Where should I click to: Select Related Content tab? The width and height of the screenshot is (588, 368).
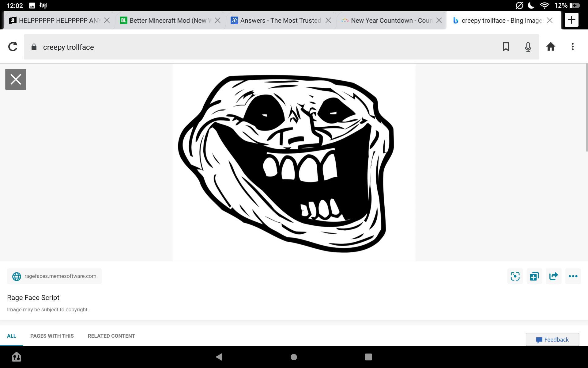tap(111, 336)
